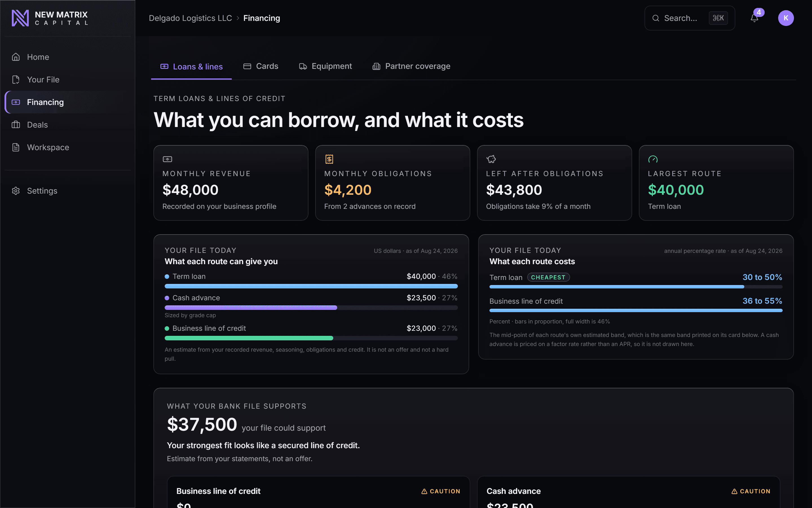Screen dimensions: 812x508
Task: Click the Home house icon
Action: coord(16,57)
